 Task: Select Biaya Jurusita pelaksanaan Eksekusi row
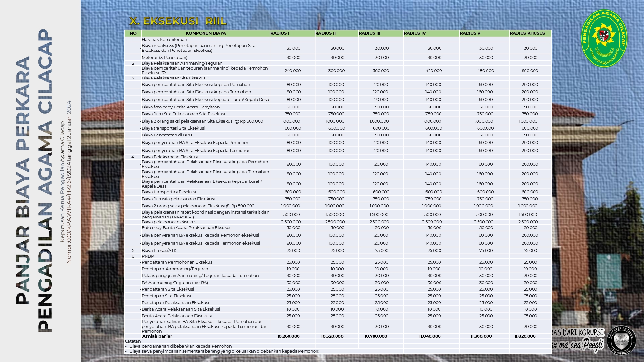coord(338,199)
